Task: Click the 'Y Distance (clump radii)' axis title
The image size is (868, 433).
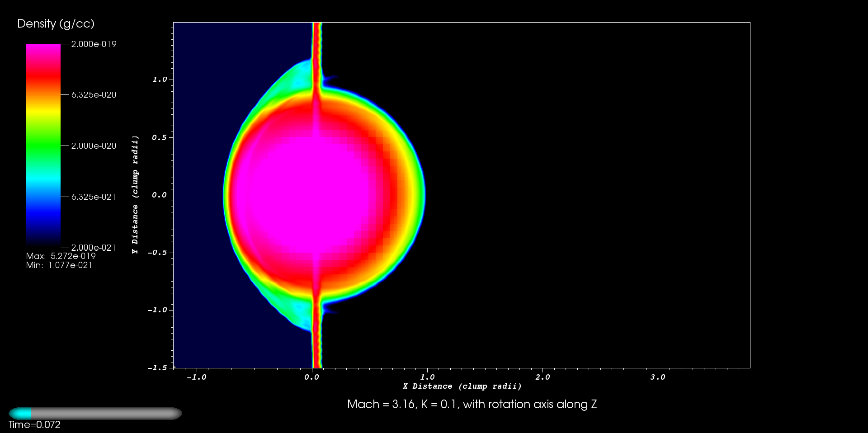Action: [x=135, y=195]
